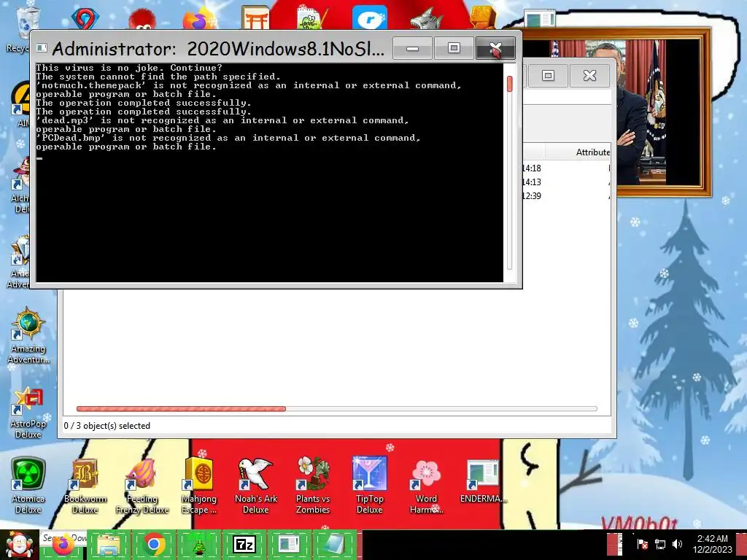The width and height of the screenshot is (747, 560).
Task: Click the Santa Start button
Action: click(19, 545)
